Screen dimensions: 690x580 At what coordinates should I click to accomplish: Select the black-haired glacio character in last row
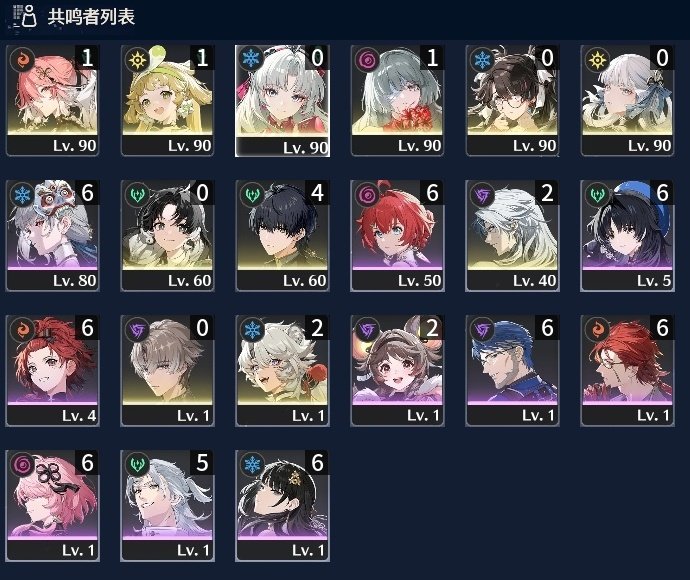[283, 506]
